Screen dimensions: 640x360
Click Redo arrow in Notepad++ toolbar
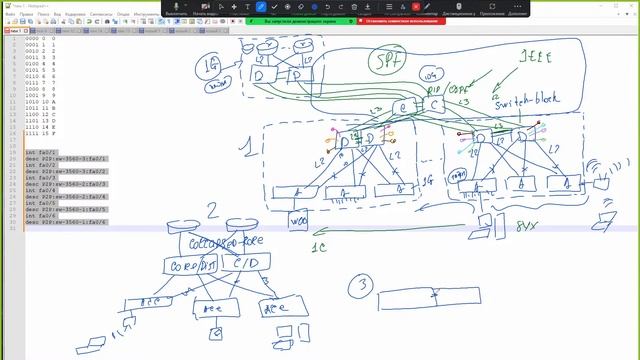(x=97, y=21)
